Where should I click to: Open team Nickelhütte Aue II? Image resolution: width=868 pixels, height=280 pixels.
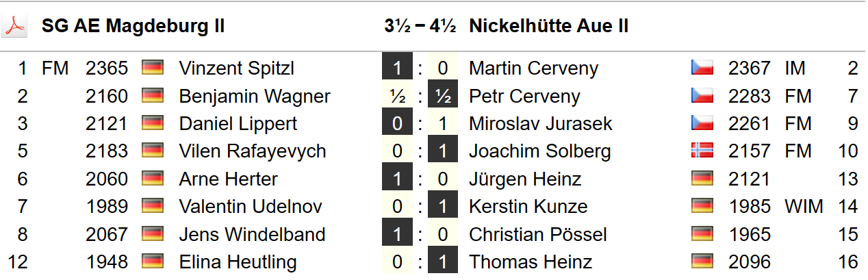(x=548, y=27)
